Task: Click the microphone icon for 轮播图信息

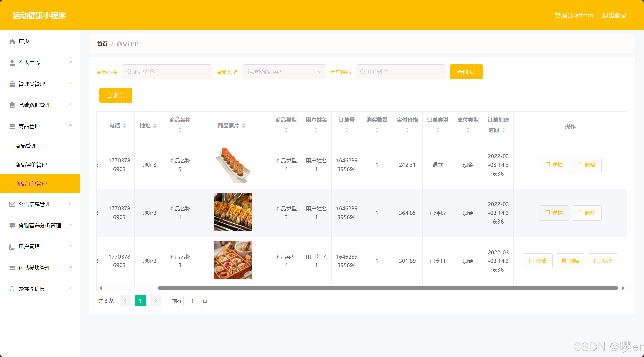Action: tap(12, 289)
